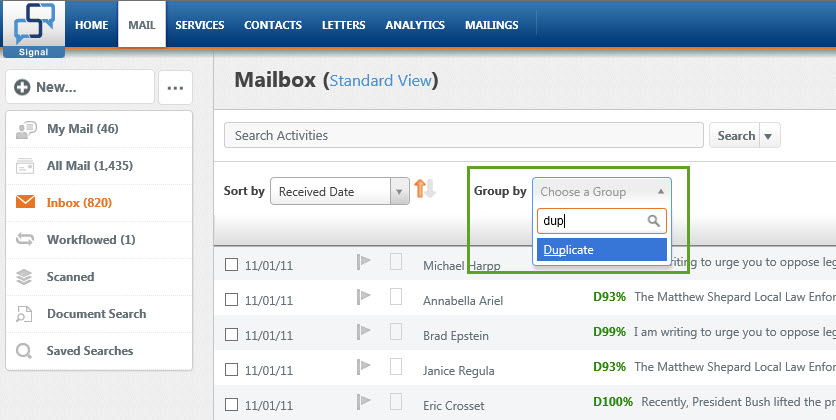Open the three-dots more options button
Viewport: 836px width, 420px height.
(x=175, y=88)
